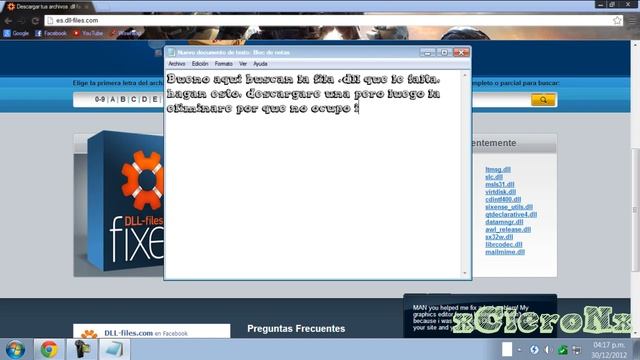Click the Notepad icon in its title bar

pyautogui.click(x=171, y=52)
